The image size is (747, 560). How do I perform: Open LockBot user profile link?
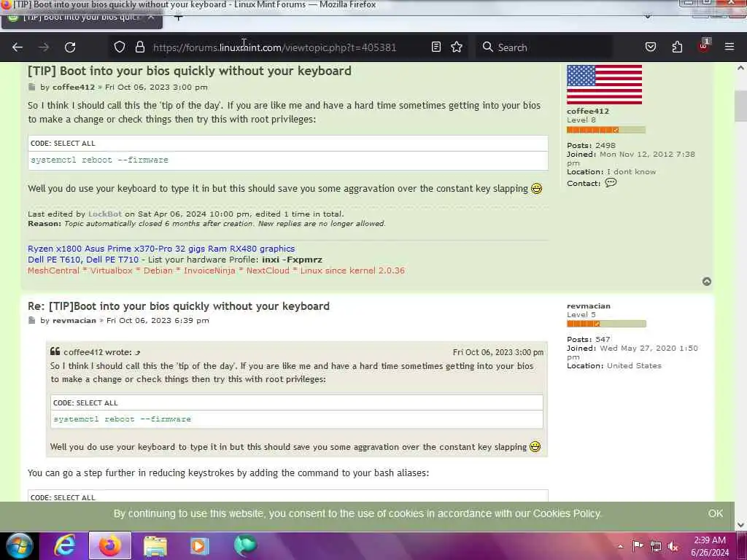click(x=105, y=214)
